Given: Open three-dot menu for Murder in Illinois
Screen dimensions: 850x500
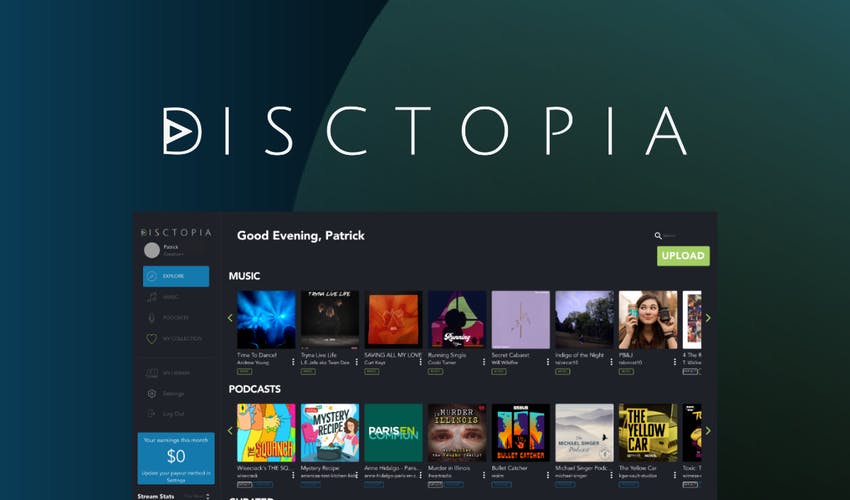Looking at the screenshot, I should pyautogui.click(x=484, y=475).
